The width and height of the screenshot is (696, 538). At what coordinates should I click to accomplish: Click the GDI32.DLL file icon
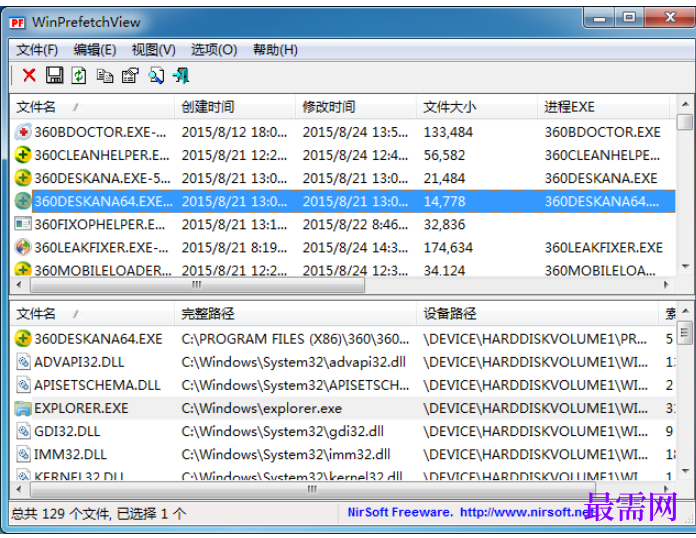point(23,431)
